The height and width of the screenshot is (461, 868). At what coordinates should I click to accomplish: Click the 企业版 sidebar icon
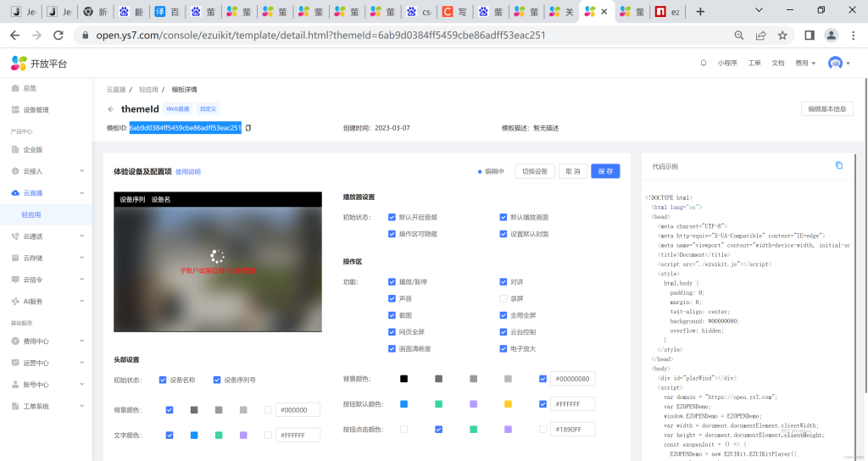click(15, 149)
